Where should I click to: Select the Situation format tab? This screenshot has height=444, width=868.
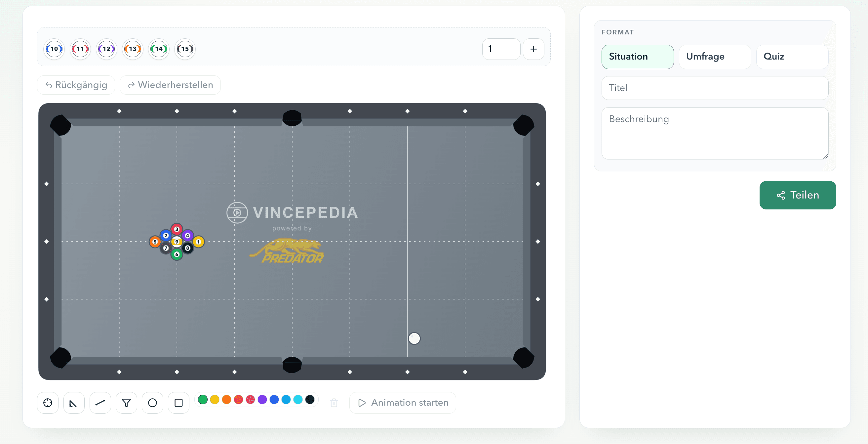pyautogui.click(x=638, y=57)
